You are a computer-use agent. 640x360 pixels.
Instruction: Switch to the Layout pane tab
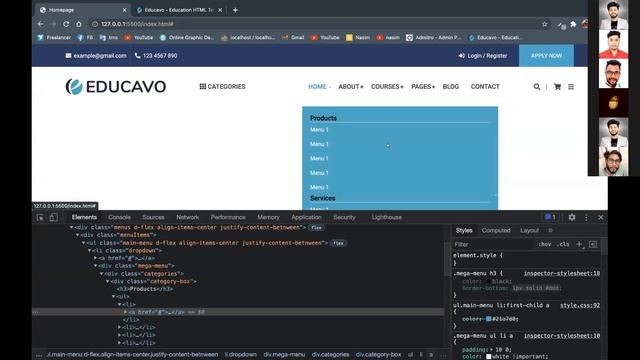[x=529, y=231]
